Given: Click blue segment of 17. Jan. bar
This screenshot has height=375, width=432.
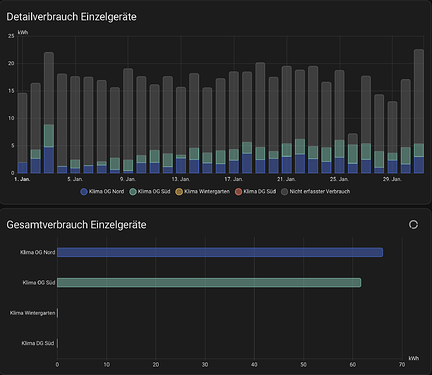Looking at the screenshot, I should [234, 167].
